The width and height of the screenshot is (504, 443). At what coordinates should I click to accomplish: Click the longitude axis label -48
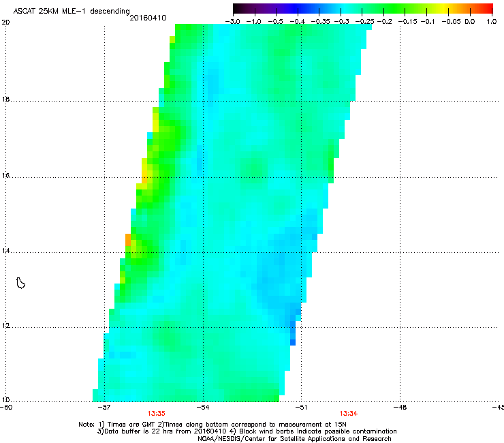click(400, 408)
